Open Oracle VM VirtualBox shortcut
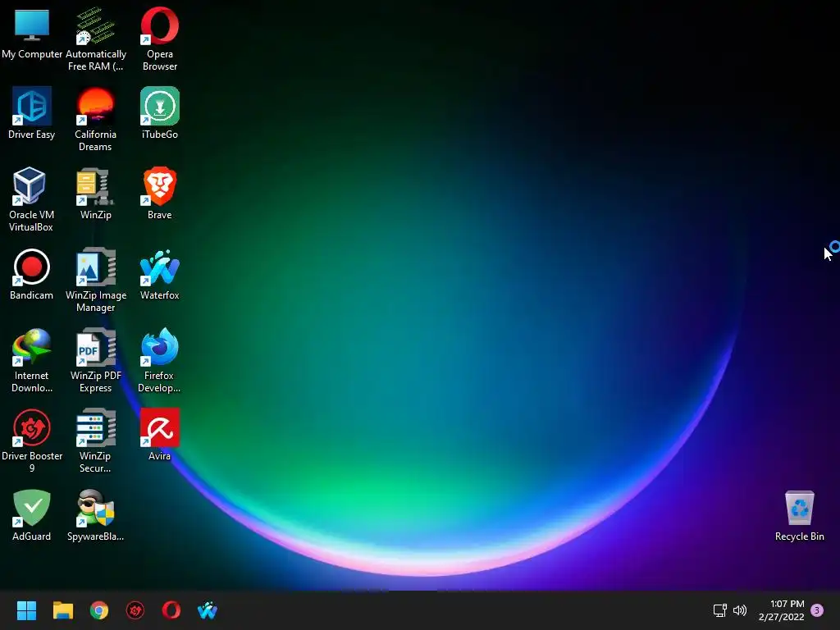The width and height of the screenshot is (840, 630). pyautogui.click(x=31, y=199)
